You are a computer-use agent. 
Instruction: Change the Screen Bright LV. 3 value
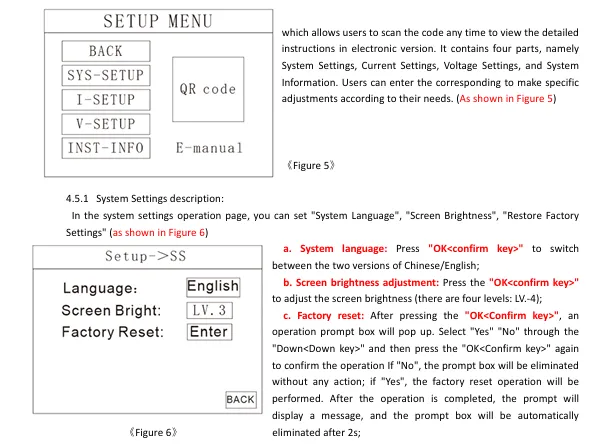point(209,310)
